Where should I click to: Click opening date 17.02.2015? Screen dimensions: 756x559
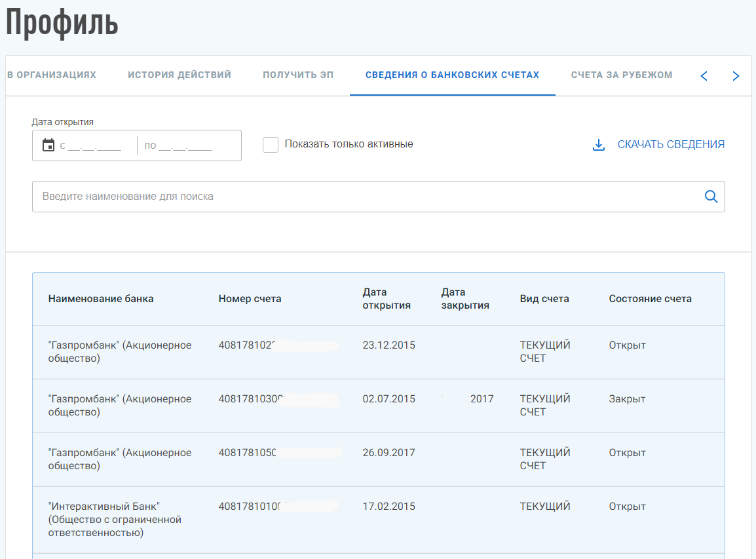pos(388,506)
